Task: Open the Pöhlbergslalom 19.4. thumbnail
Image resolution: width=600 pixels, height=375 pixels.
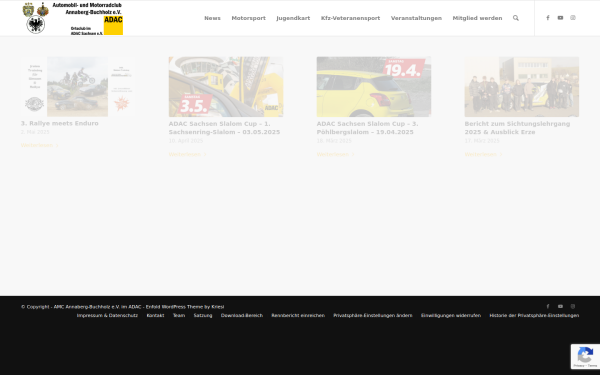Action: point(374,86)
